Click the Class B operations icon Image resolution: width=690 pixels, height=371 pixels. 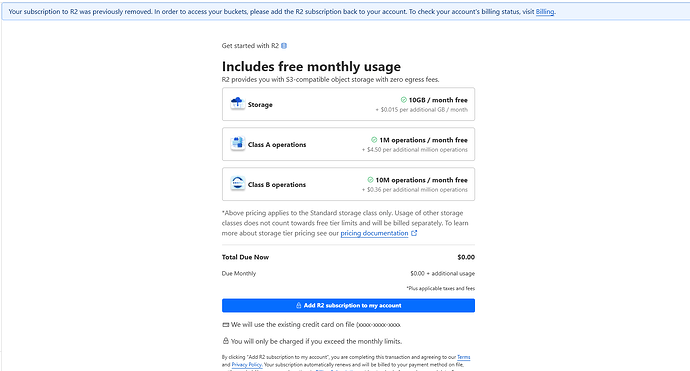(237, 184)
